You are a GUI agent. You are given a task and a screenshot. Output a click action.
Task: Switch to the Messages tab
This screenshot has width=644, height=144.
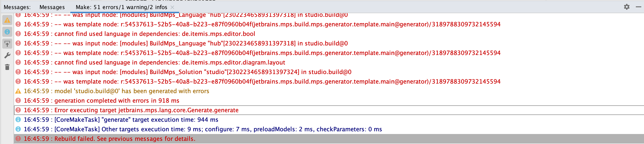(52, 7)
